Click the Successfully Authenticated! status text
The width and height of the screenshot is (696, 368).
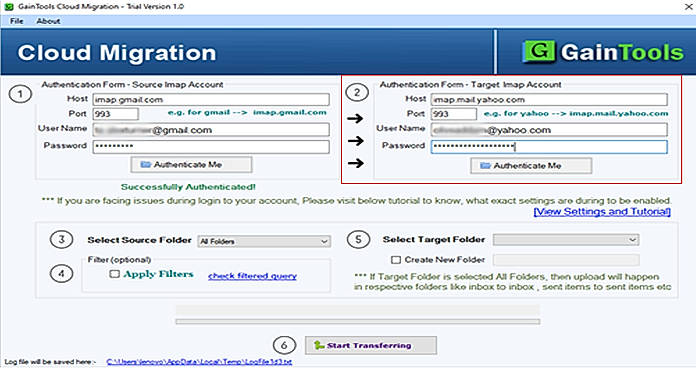click(x=188, y=187)
